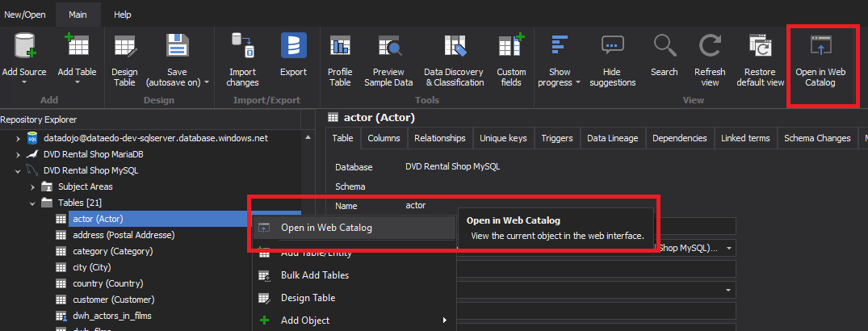Switch to the Help ribbon tab
Viewport: 868px width, 331px height.
[122, 15]
